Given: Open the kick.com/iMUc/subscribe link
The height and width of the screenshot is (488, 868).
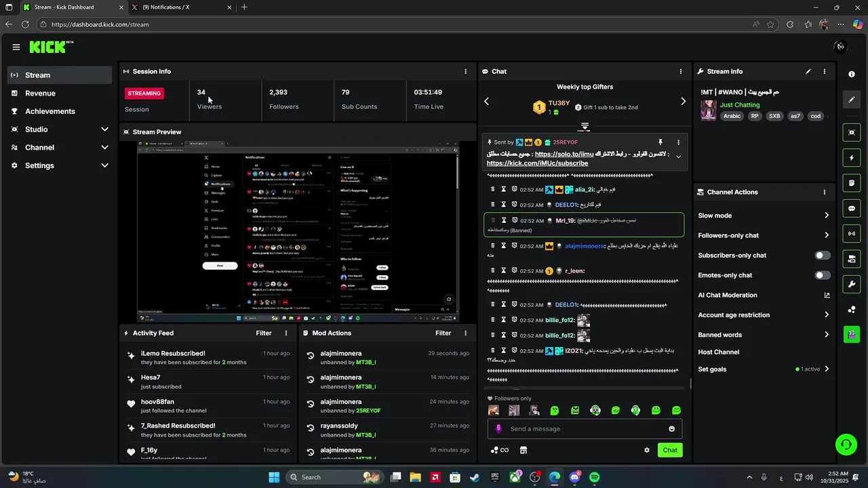Looking at the screenshot, I should (x=537, y=163).
